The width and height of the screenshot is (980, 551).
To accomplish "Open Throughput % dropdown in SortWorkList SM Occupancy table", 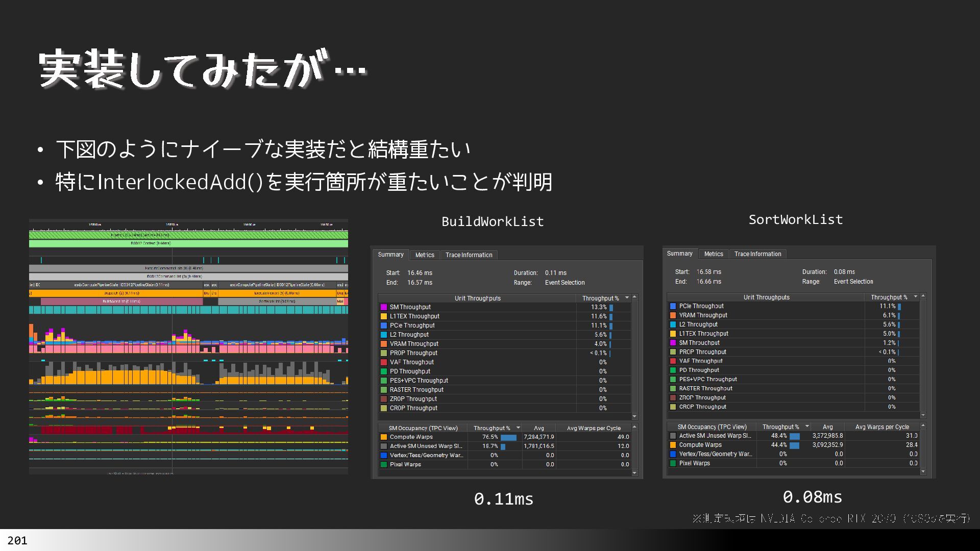I will pos(807,427).
